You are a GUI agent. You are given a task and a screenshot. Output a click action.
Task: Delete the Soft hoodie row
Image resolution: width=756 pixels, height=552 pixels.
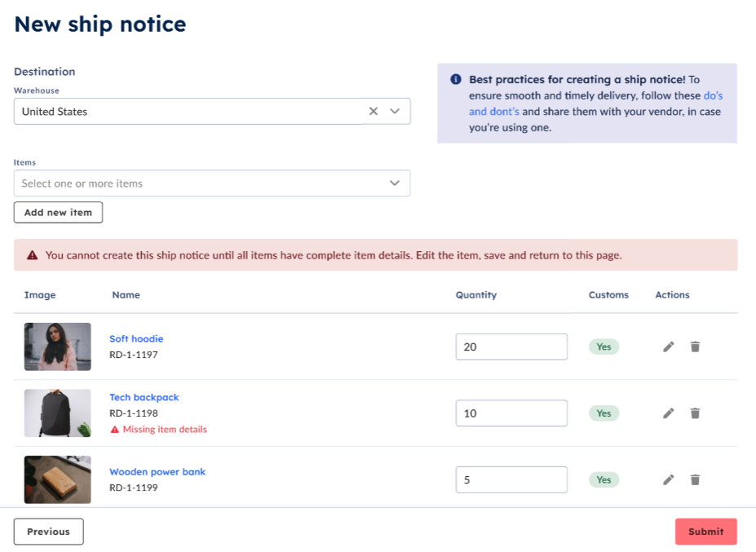click(x=695, y=347)
